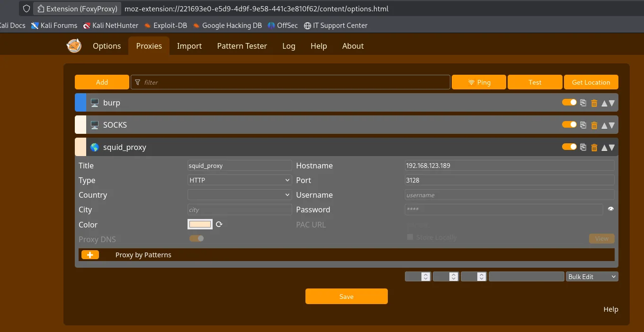Click the extension puzzle icon in address bar

[40, 9]
